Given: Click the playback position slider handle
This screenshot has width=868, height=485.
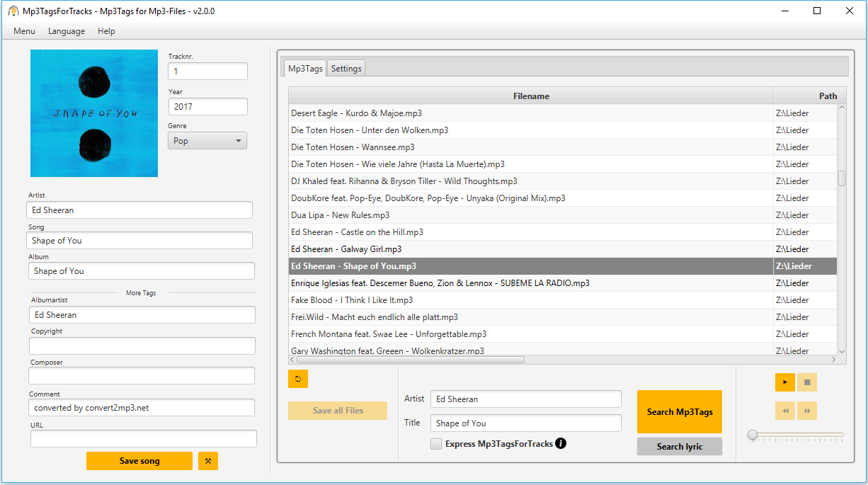Looking at the screenshot, I should [753, 435].
